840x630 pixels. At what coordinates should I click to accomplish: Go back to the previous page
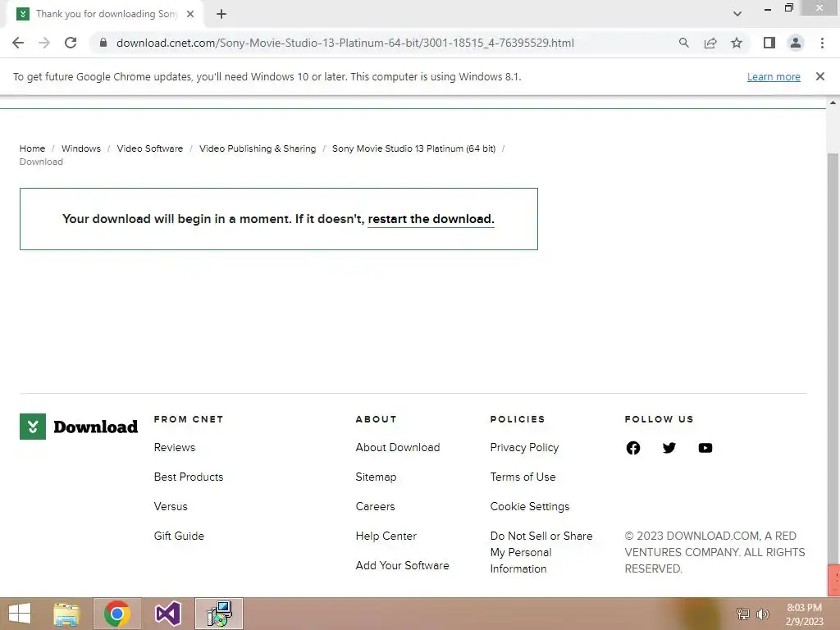coord(18,43)
